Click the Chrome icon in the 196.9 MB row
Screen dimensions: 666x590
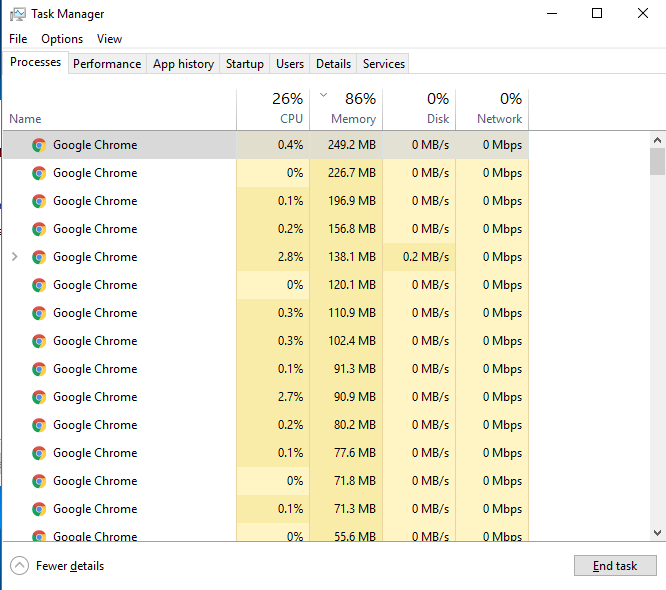click(x=39, y=201)
